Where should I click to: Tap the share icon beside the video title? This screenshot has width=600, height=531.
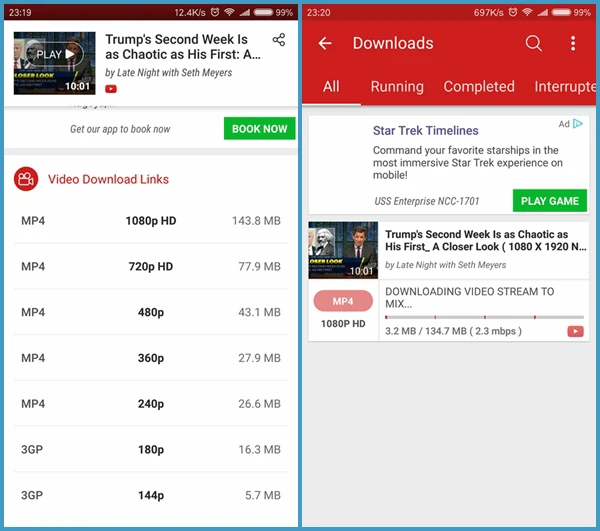pyautogui.click(x=279, y=40)
